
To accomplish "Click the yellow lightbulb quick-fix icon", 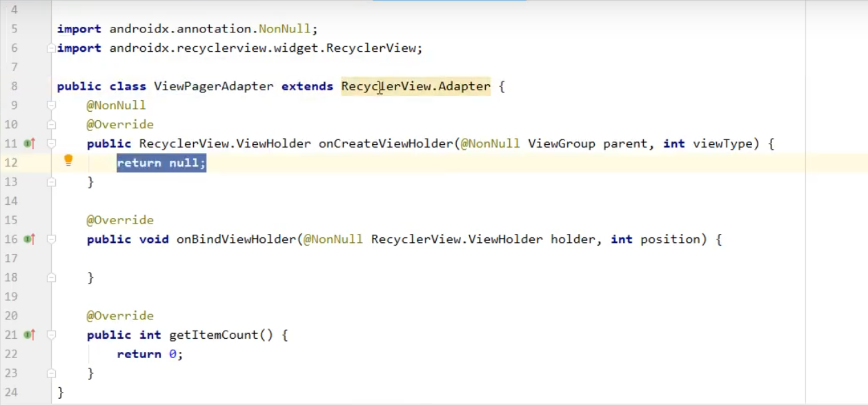I will click(68, 161).
